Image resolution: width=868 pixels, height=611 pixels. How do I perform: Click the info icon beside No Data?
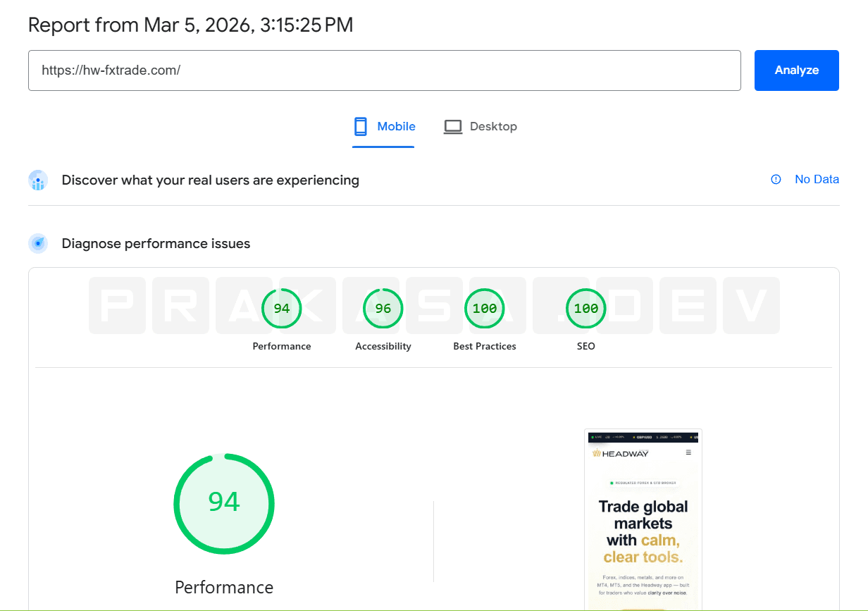pyautogui.click(x=776, y=179)
